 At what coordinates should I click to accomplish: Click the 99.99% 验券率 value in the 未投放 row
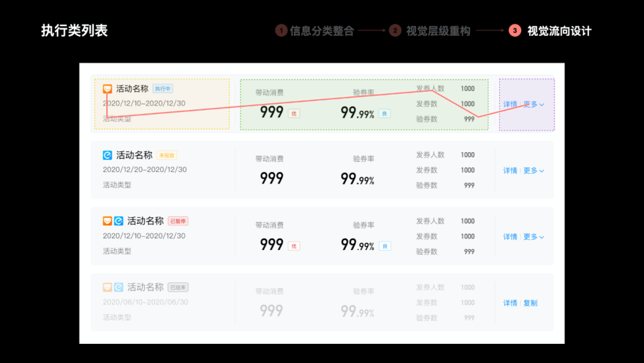(x=357, y=179)
